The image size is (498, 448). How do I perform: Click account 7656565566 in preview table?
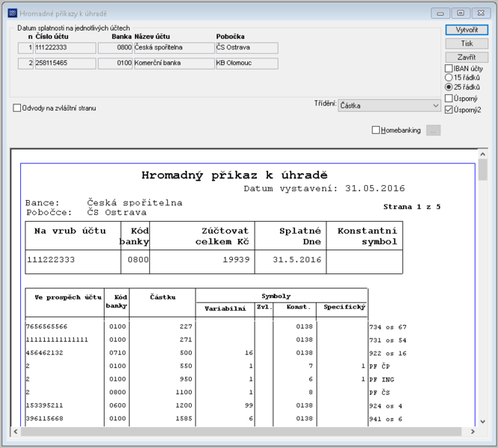[47, 326]
